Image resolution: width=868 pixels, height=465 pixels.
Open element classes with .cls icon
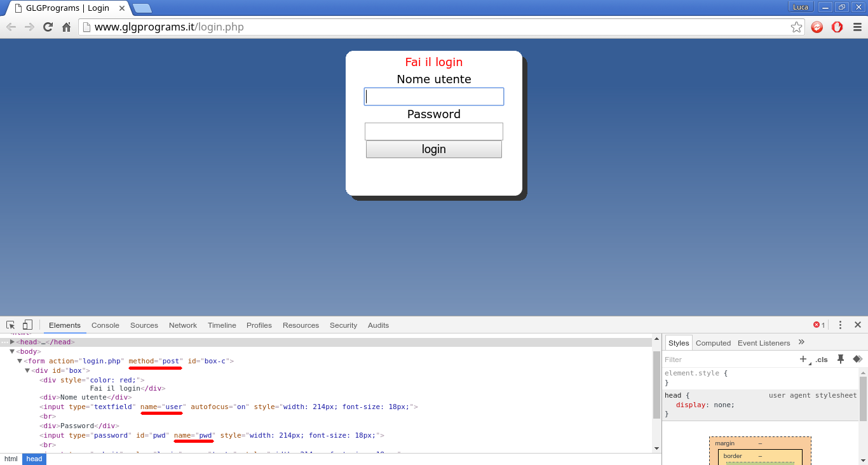pos(822,359)
